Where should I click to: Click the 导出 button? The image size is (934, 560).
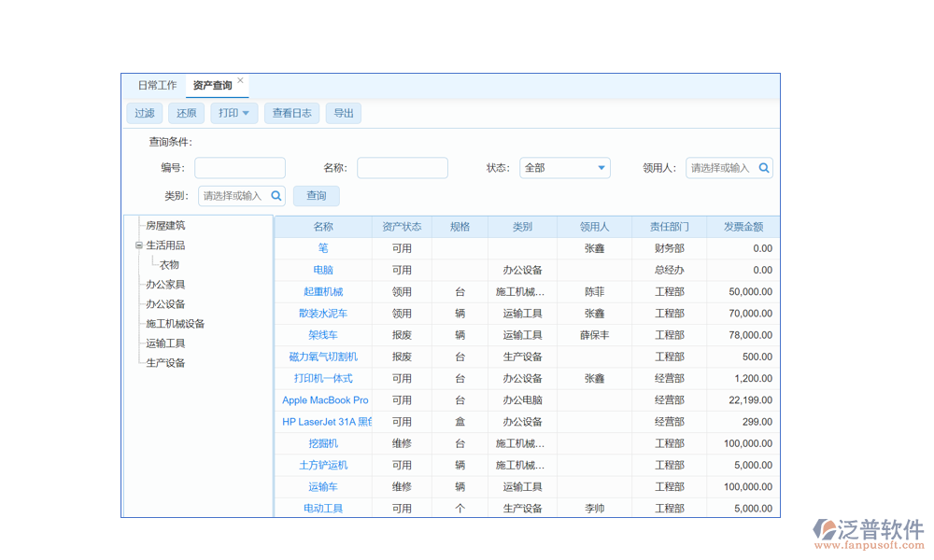344,113
